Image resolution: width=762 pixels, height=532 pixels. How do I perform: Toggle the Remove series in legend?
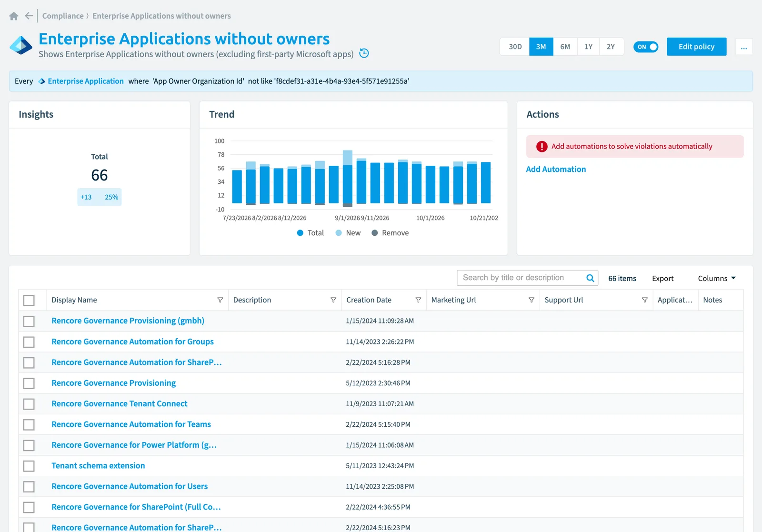click(391, 233)
